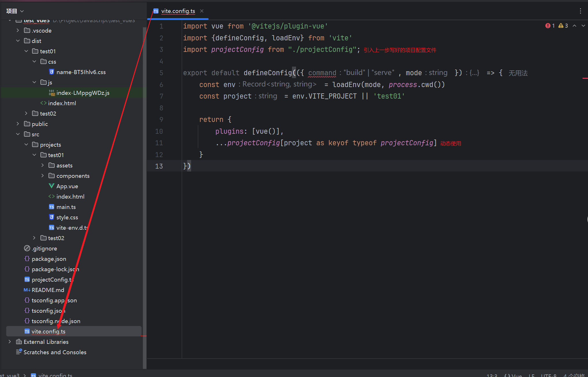Expand the public folder

tap(18, 124)
